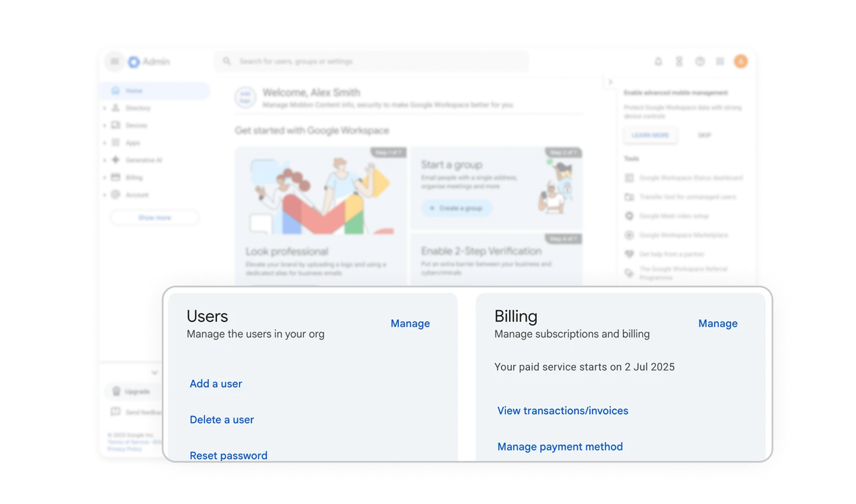The width and height of the screenshot is (856, 504).
Task: Click the Start a group card heading
Action: pos(452,165)
